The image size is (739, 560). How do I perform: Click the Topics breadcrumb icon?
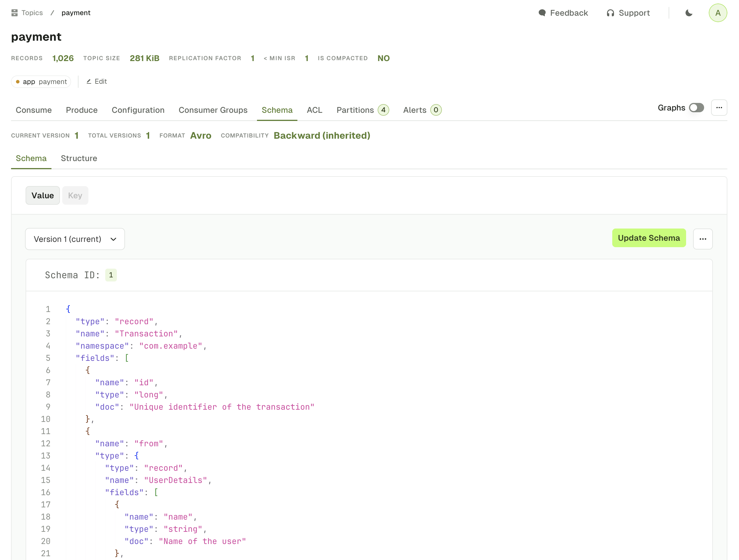tap(14, 13)
